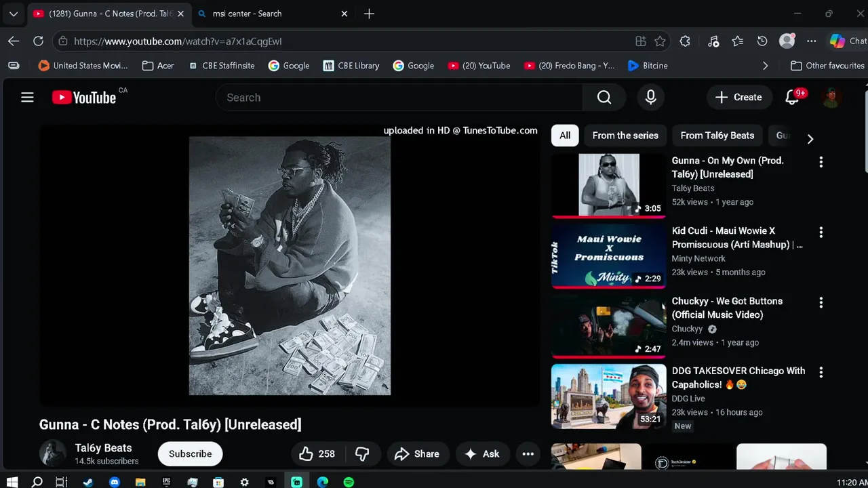Screen dimensions: 868x488
Task: Open the favourites list icon
Action: coord(738,41)
